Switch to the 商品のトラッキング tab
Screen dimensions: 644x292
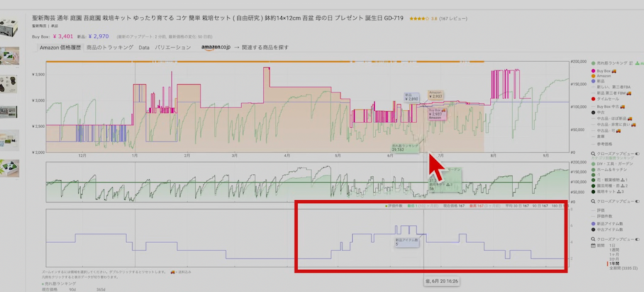[x=109, y=47]
